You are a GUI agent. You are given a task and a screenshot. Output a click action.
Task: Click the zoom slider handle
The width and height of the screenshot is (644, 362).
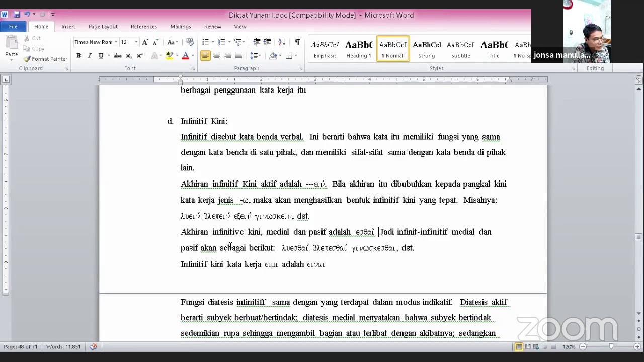tap(611, 347)
